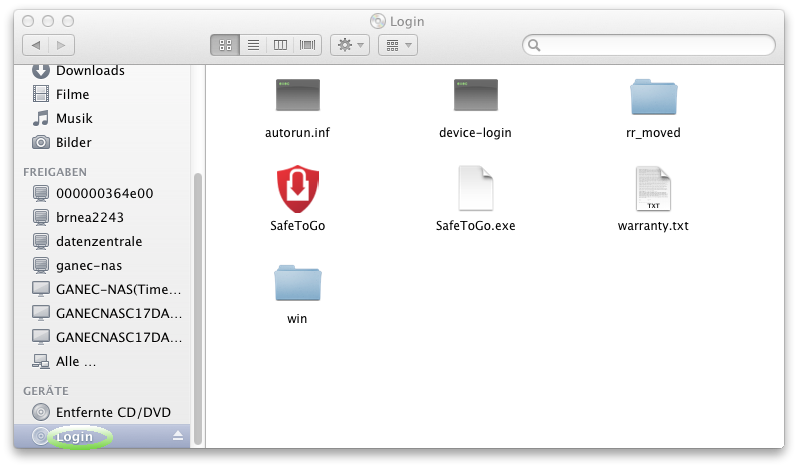Screen dimensions: 798x468
Task: Select shared server ganec-nas
Action: [102, 266]
